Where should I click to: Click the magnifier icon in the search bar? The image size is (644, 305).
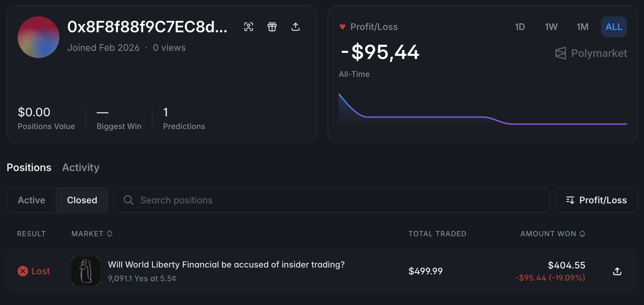click(x=129, y=200)
